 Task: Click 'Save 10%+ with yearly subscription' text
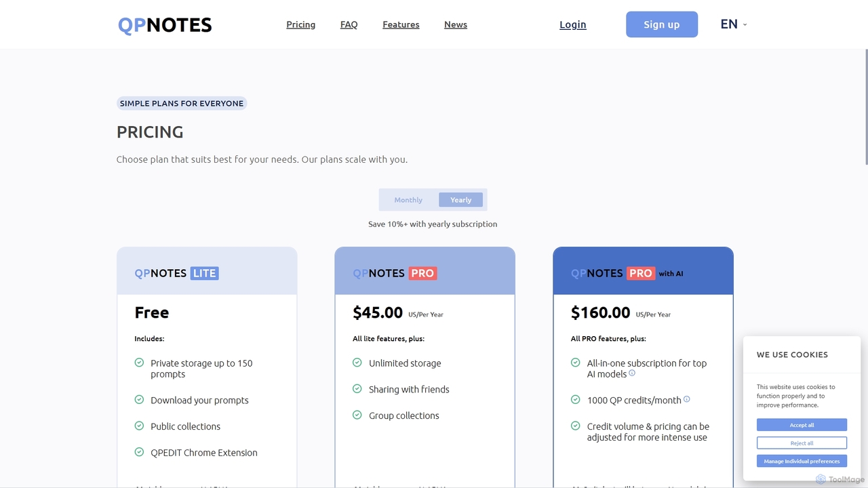pos(433,224)
